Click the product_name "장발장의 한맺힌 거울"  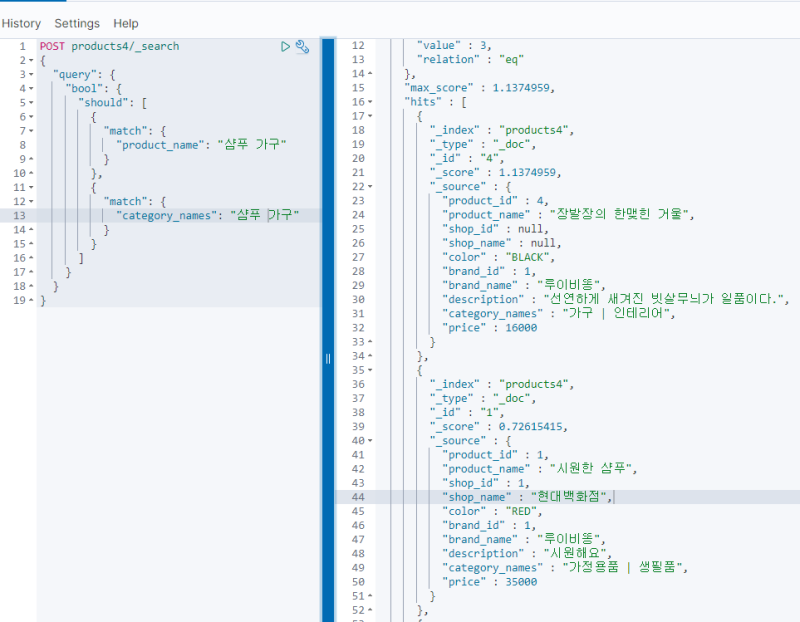(619, 214)
